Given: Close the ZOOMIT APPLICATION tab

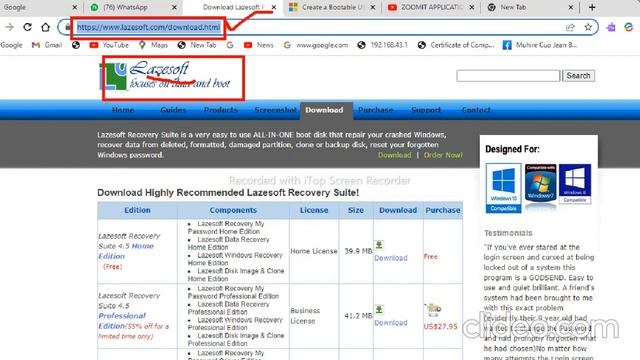Looking at the screenshot, I should pos(471,7).
